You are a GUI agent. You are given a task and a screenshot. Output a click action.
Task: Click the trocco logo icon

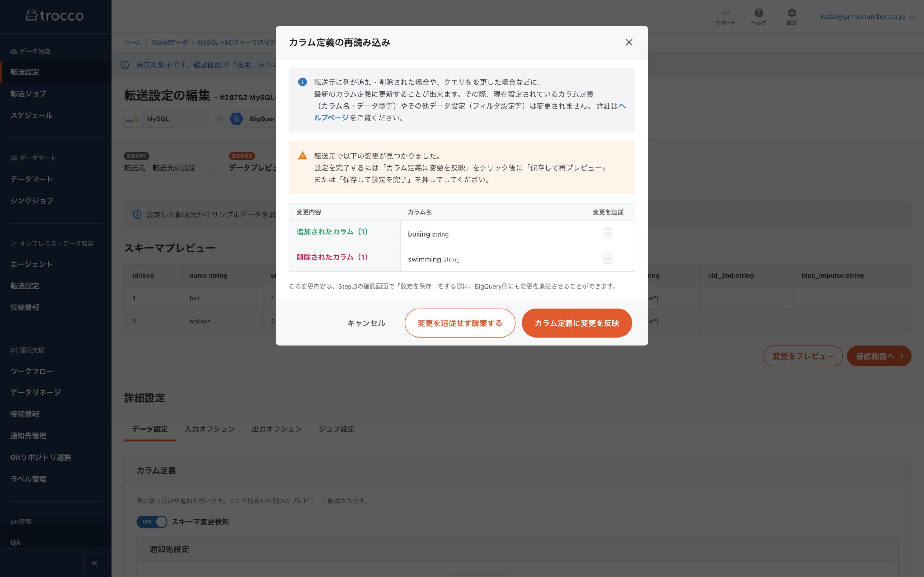point(32,16)
